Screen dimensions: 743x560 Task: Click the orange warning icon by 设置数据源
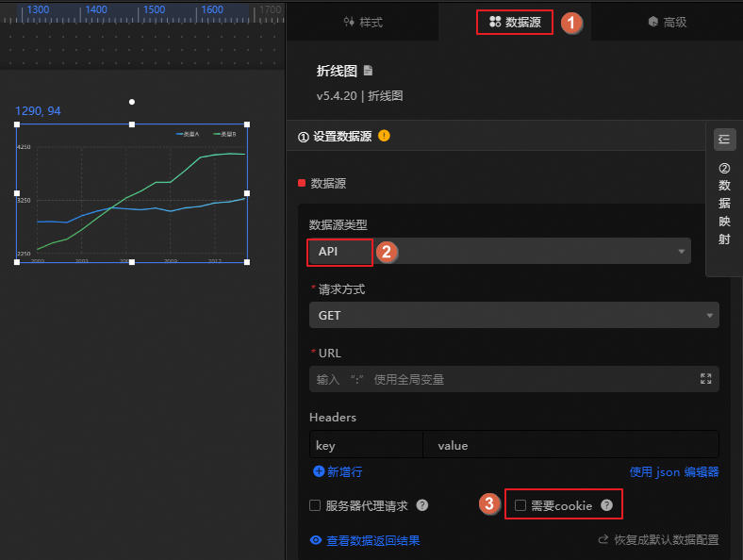pos(384,136)
